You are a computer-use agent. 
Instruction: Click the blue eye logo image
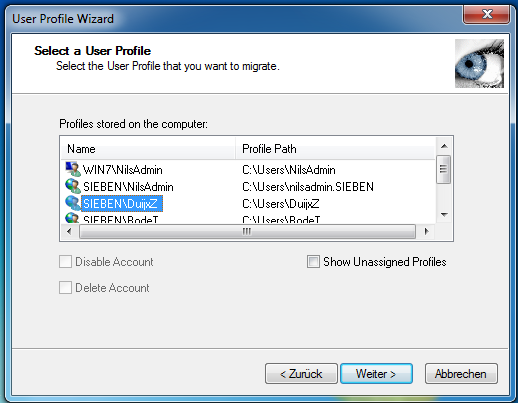(479, 64)
